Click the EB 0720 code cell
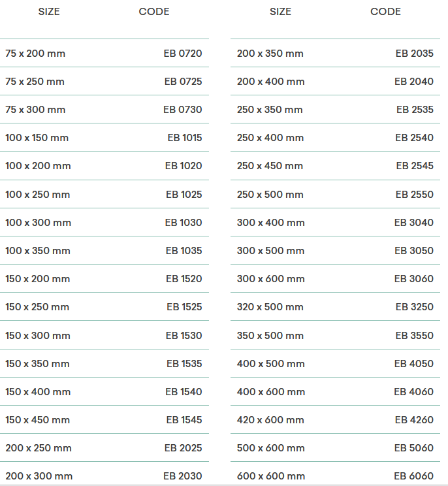The width and height of the screenshot is (448, 486). [x=183, y=54]
